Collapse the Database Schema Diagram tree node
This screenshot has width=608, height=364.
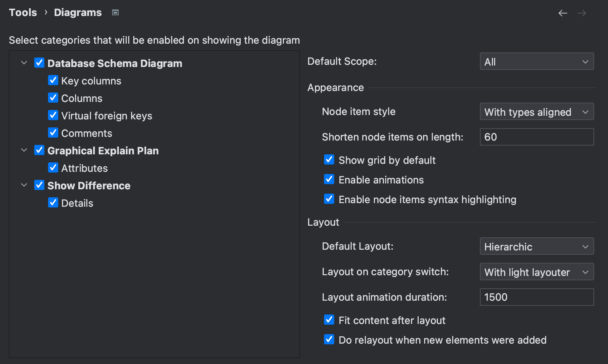pyautogui.click(x=24, y=63)
